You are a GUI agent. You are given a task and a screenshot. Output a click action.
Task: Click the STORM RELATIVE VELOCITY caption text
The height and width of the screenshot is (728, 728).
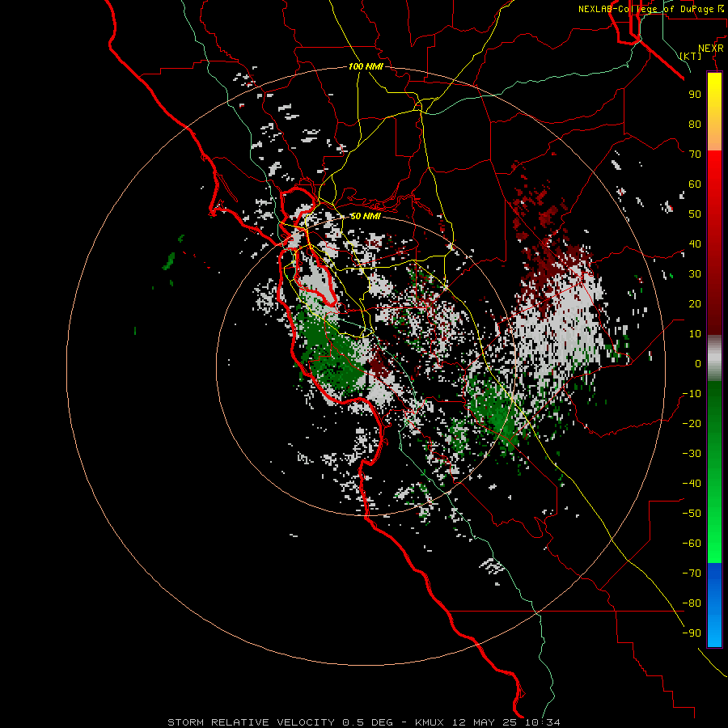[x=251, y=722]
